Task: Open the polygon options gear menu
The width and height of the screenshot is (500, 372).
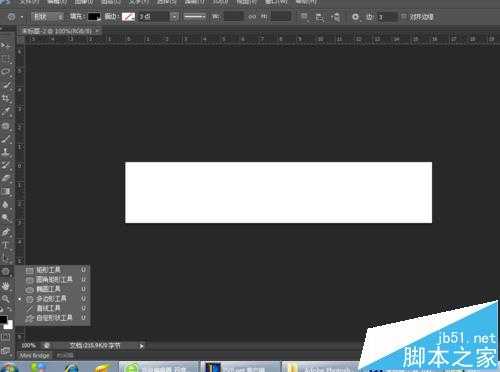Action: click(355, 16)
